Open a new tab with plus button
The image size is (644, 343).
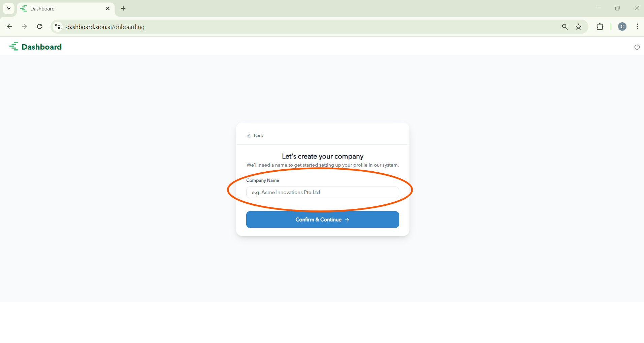tap(123, 8)
